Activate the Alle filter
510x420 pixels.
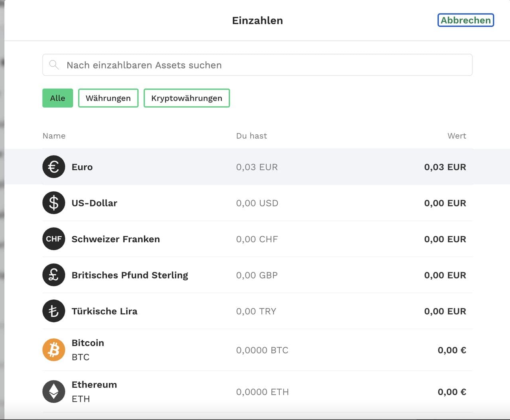57,98
